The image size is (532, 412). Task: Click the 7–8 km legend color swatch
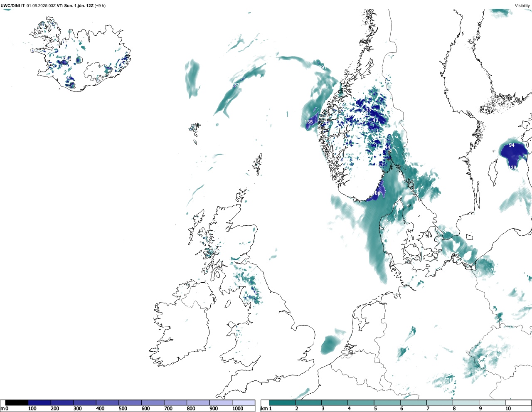pyautogui.click(x=439, y=402)
